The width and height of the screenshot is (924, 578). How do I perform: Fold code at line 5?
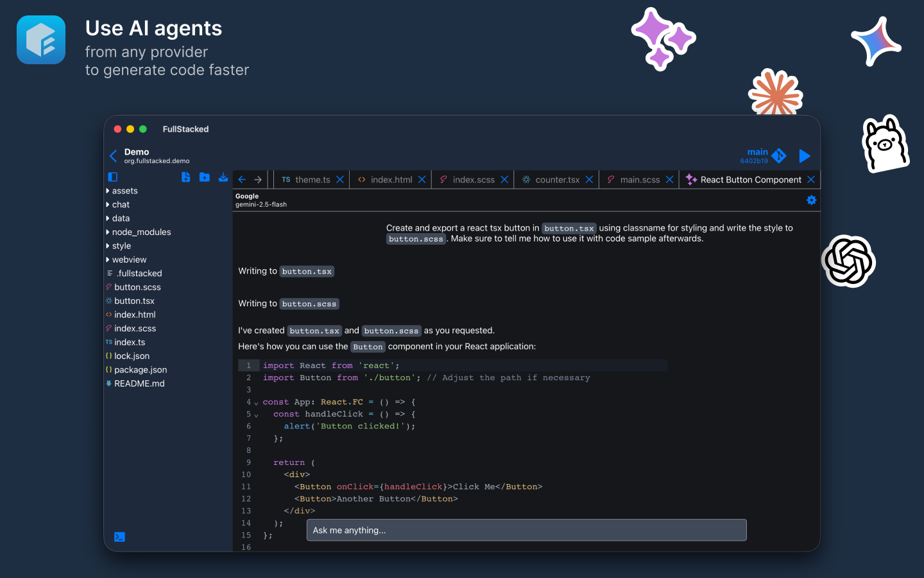pyautogui.click(x=256, y=416)
